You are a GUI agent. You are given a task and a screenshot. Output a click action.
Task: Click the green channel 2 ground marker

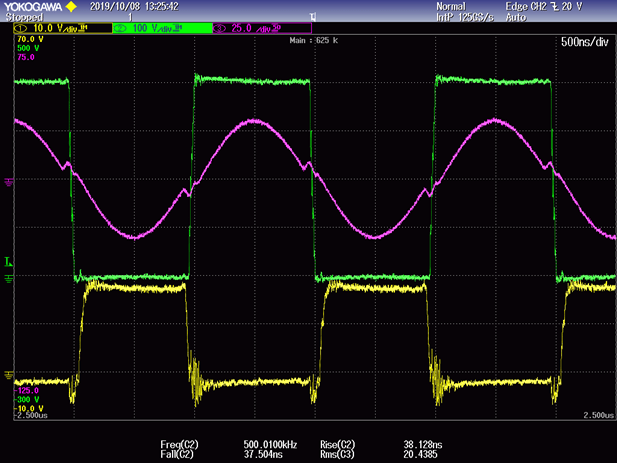[x=9, y=277]
